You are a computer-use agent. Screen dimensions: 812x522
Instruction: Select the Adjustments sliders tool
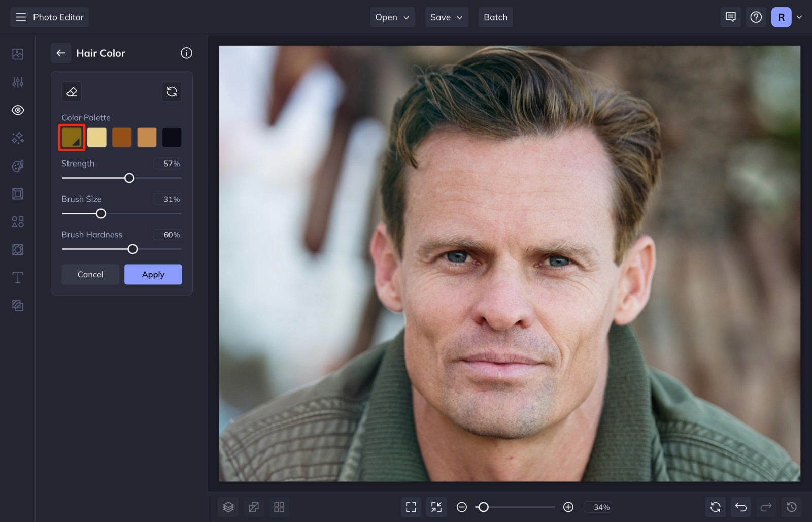point(18,82)
